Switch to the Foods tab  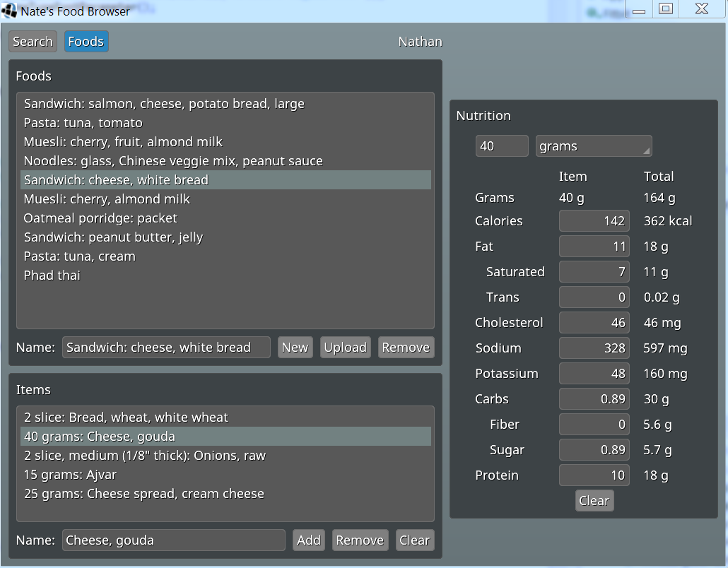[86, 42]
